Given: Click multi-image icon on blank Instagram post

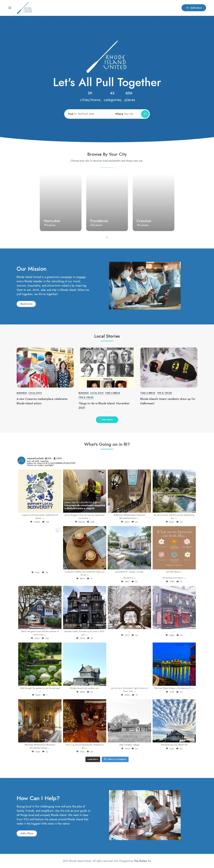Looking at the screenshot, I should 58,530.
